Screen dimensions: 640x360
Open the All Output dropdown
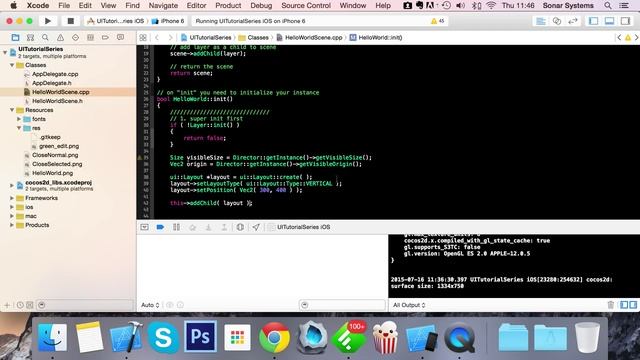pyautogui.click(x=409, y=305)
